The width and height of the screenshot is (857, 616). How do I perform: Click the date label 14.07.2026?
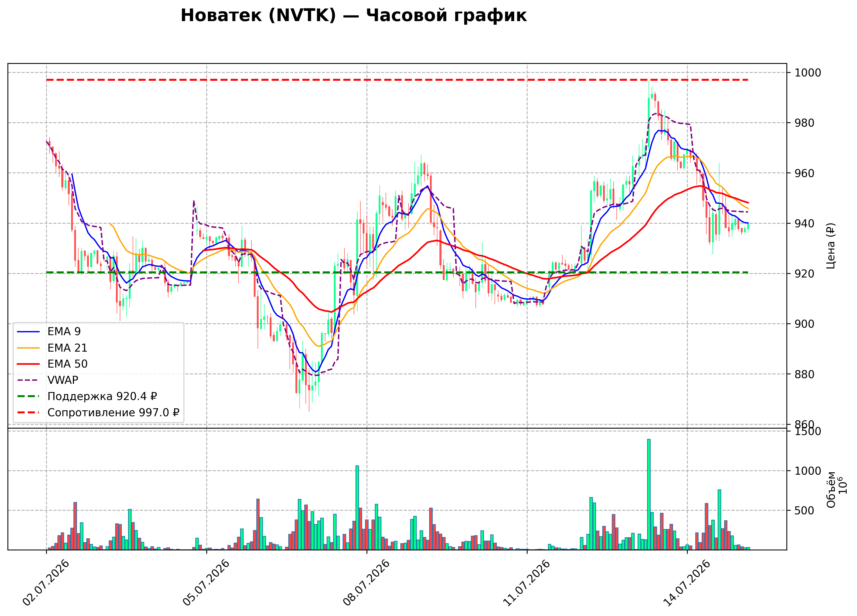point(687,583)
